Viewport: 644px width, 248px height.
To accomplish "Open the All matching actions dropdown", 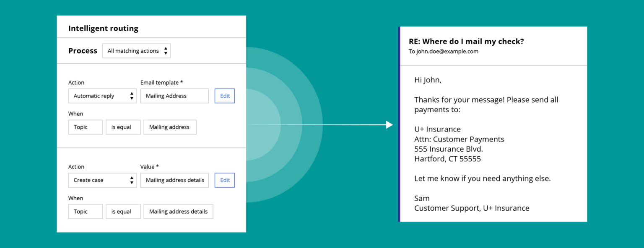I will point(134,51).
